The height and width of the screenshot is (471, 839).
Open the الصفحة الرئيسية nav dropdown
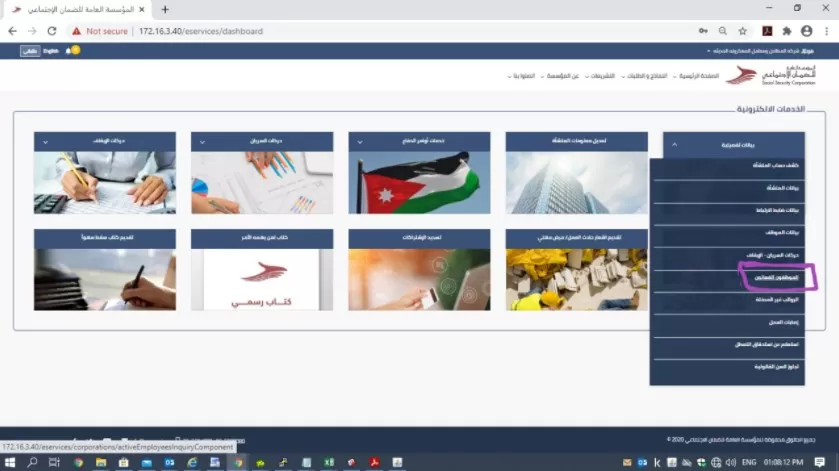pos(696,76)
